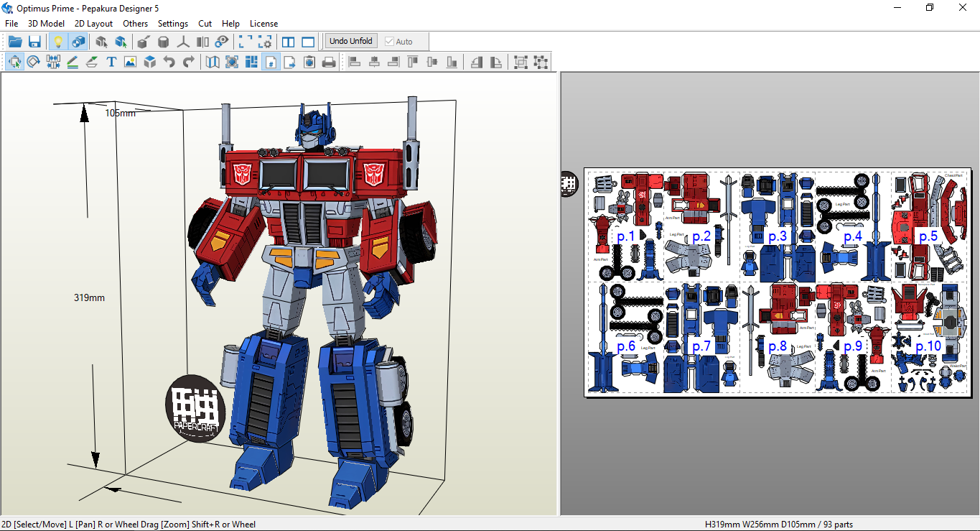Screen dimensions: 980x531
Task: Select the blue cube with cursor tool
Action: tap(121, 42)
